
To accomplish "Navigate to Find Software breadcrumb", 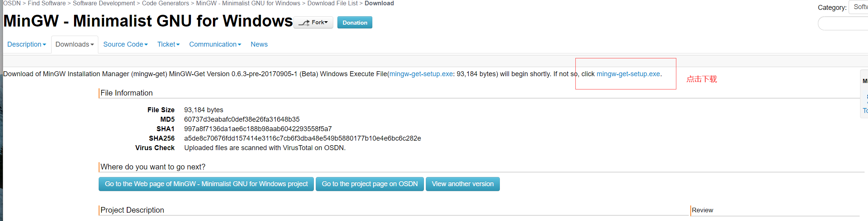I will coord(47,3).
